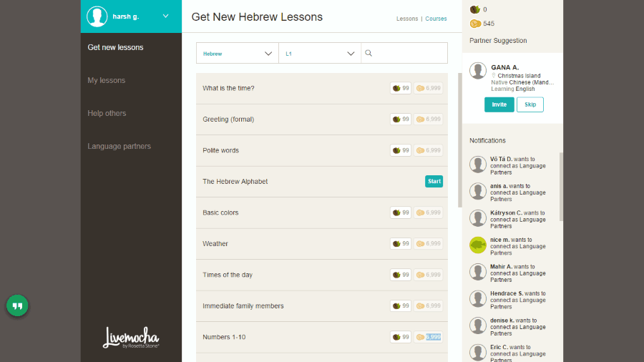Click the lessons list scrollbar

click(459, 140)
